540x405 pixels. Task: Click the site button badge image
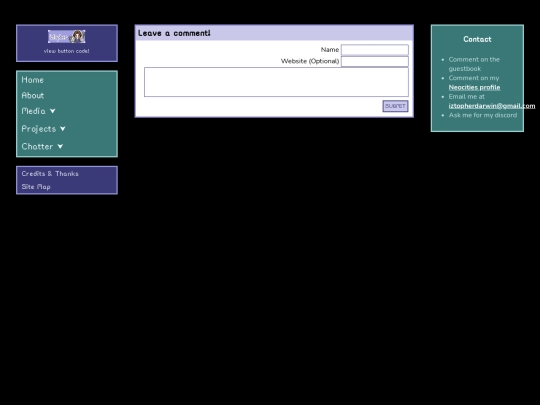point(67,37)
